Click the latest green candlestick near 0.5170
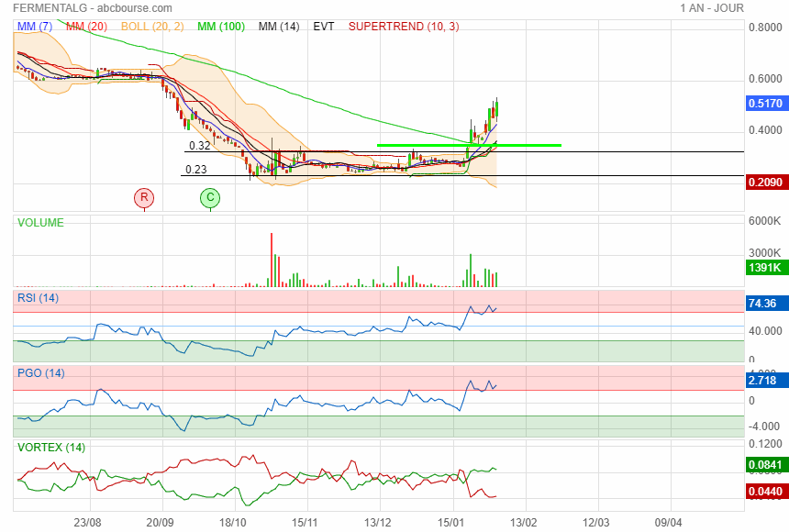The image size is (789, 532). tap(496, 109)
